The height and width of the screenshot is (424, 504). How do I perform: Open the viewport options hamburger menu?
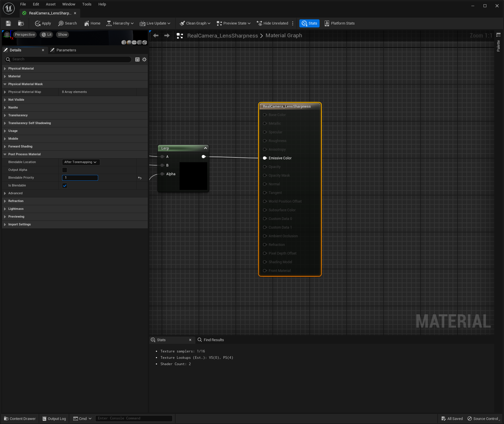[x=7, y=35]
